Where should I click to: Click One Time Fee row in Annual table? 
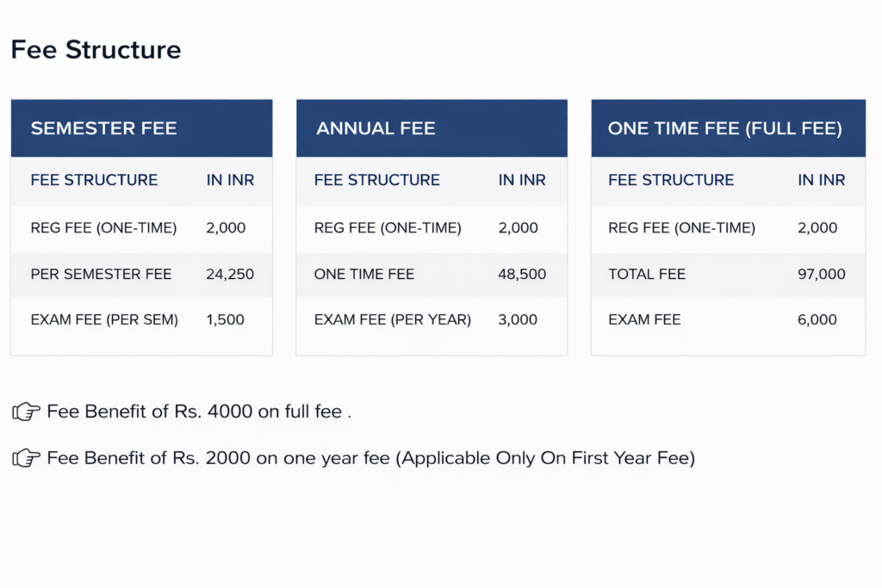point(364,275)
